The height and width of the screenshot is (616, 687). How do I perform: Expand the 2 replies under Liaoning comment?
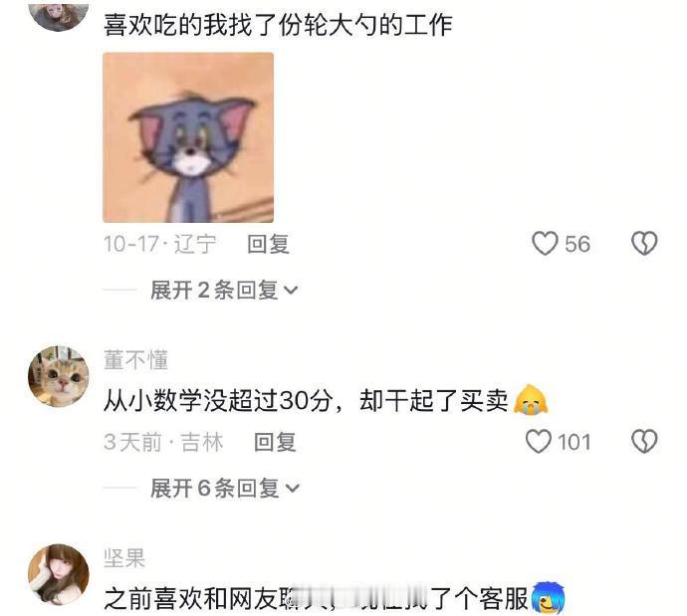[224, 290]
